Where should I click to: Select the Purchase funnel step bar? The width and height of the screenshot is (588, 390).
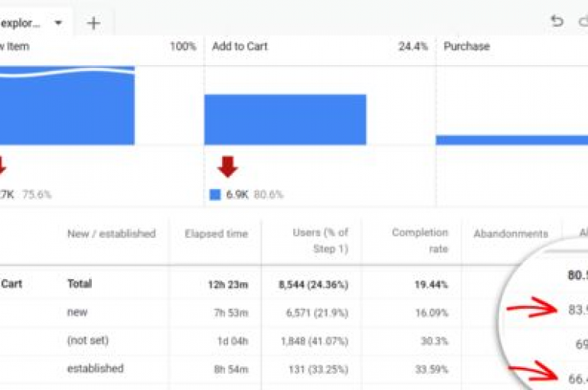click(512, 140)
